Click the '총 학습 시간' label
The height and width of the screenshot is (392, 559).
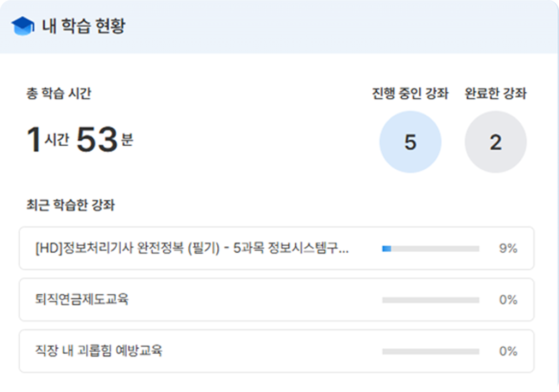(58, 93)
